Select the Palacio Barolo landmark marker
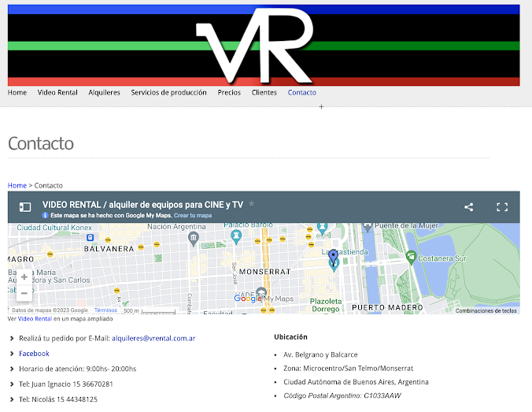This screenshot has height=412, width=532. [x=236, y=236]
